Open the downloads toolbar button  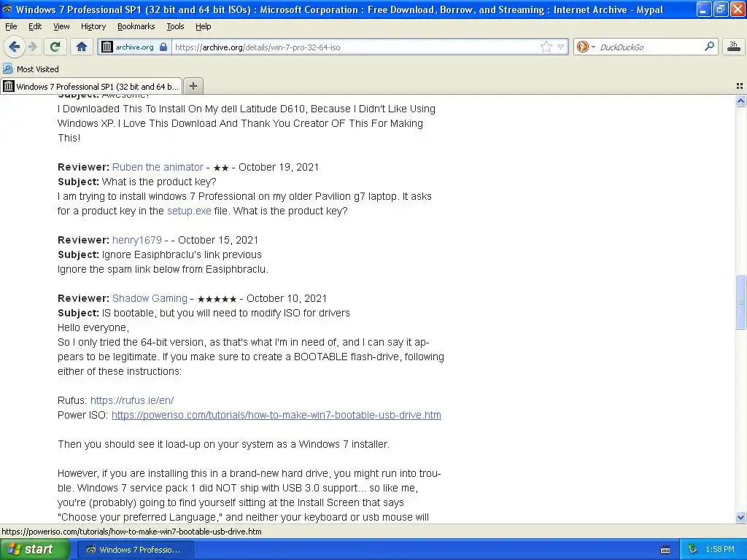pyautogui.click(x=734, y=47)
